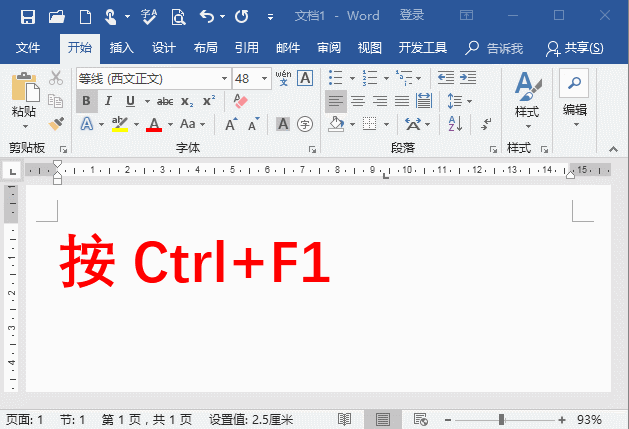629x429 pixels.
Task: Open bullet list style dropdown
Action: (x=352, y=78)
